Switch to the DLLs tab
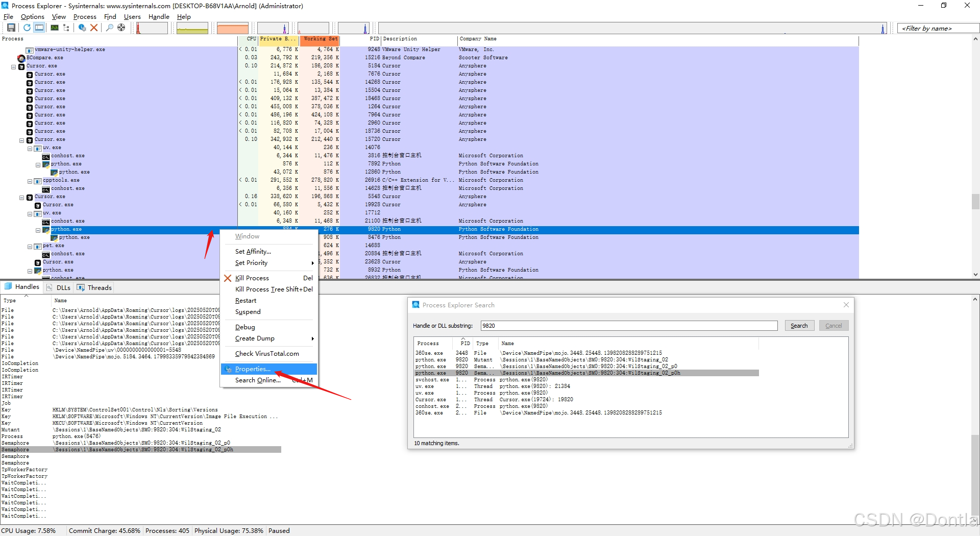Image resolution: width=980 pixels, height=536 pixels. click(59, 287)
